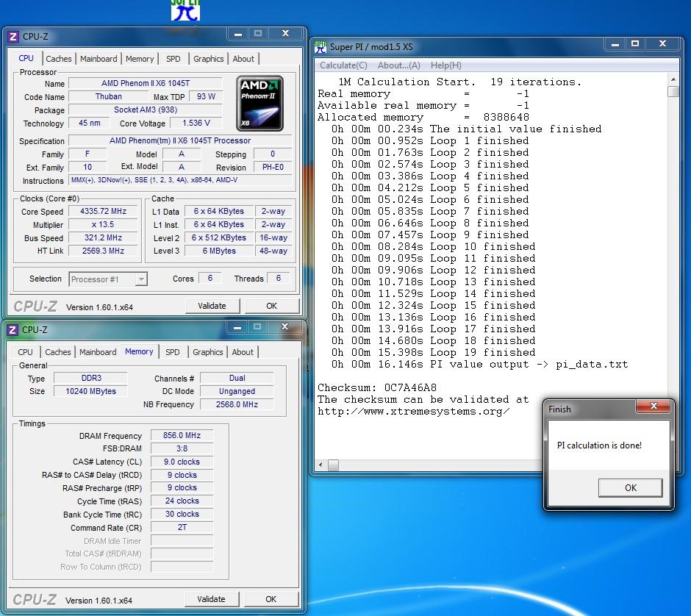Click the Package value Socket AM3 (938)

146,110
